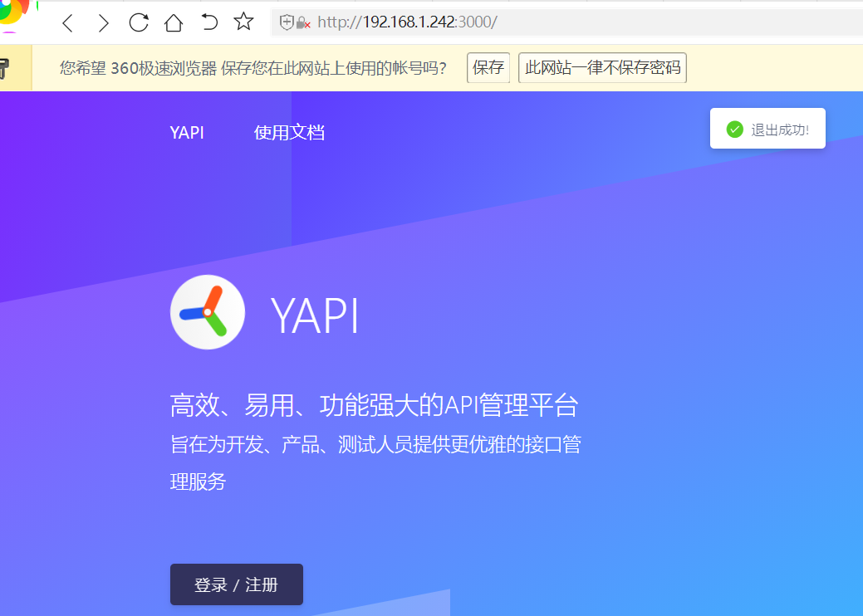Click the YAPI round logo
The height and width of the screenshot is (616, 863).
point(208,312)
